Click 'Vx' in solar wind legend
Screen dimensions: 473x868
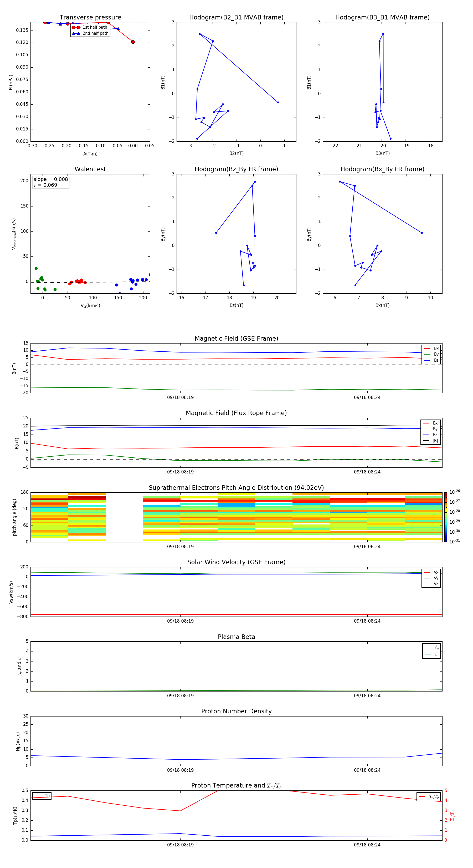[431, 572]
